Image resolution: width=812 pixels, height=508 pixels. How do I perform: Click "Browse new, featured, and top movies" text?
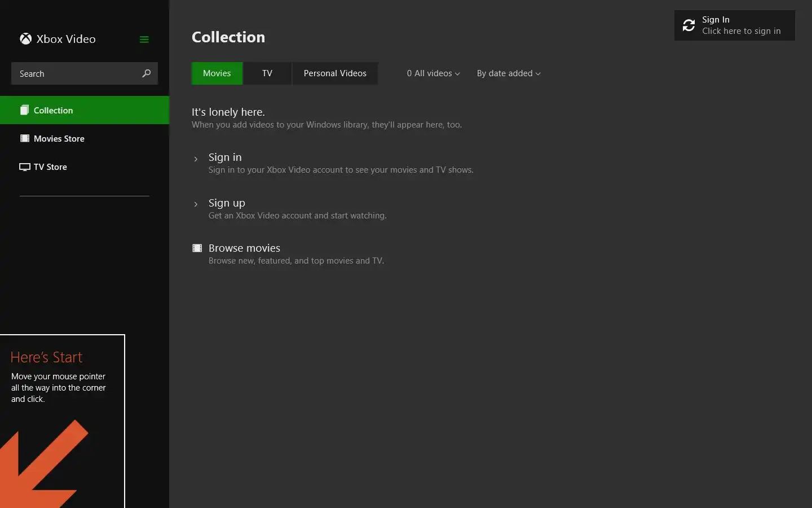296,261
